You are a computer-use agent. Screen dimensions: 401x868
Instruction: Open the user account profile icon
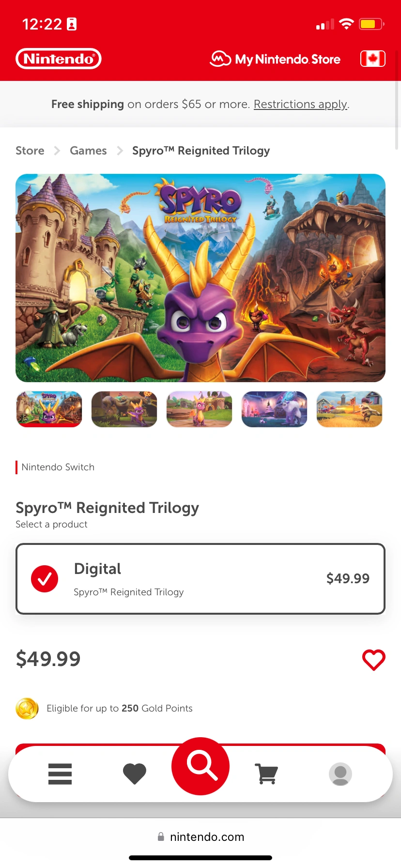(340, 774)
